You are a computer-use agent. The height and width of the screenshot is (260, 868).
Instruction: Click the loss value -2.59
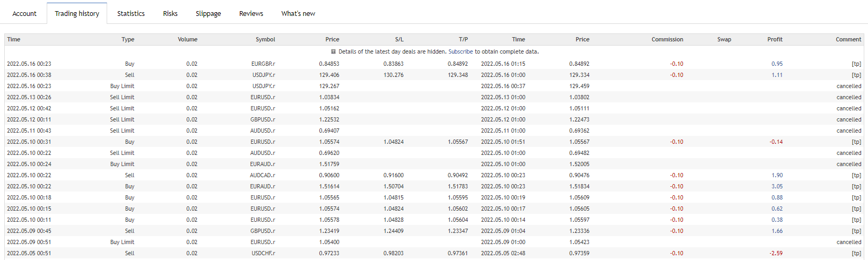point(776,253)
